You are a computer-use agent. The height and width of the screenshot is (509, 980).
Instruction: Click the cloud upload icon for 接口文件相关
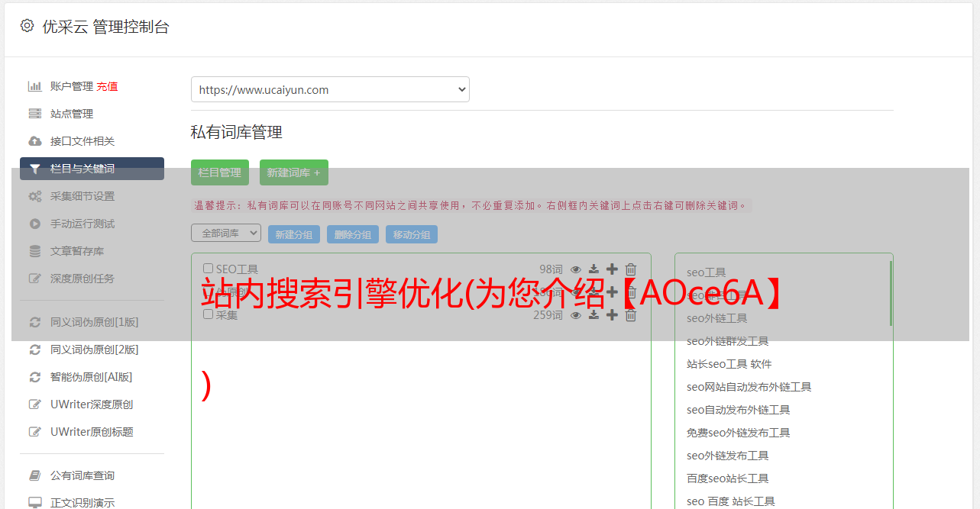(34, 141)
